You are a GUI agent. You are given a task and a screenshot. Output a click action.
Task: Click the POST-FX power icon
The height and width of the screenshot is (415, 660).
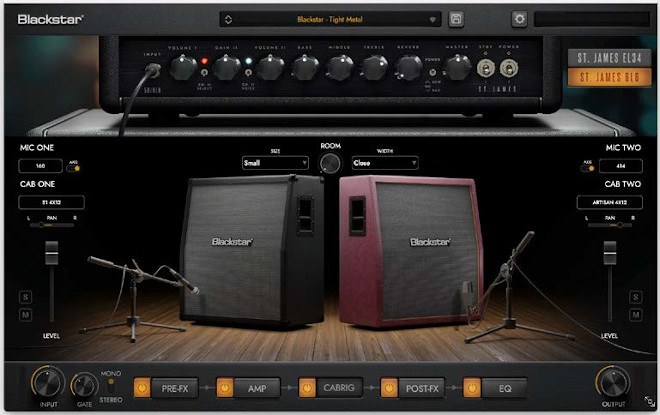pyautogui.click(x=387, y=386)
